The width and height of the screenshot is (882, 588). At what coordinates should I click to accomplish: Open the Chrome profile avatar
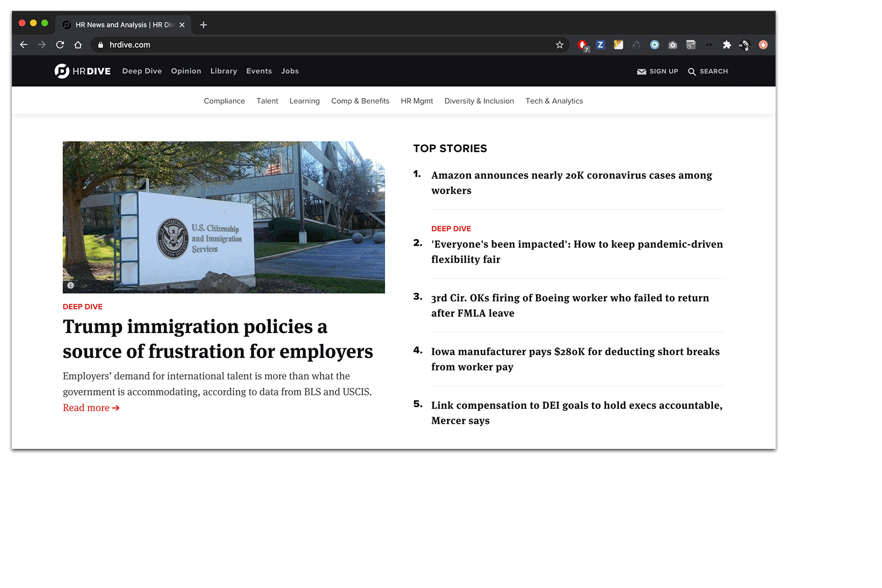point(745,45)
